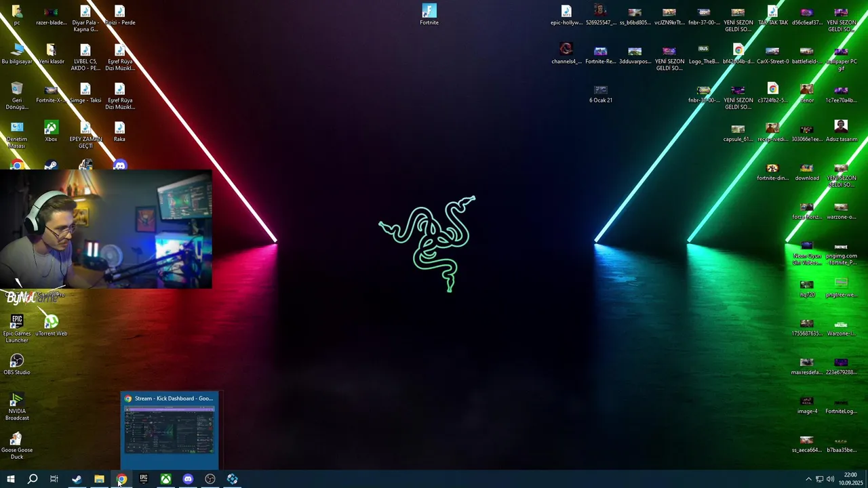This screenshot has width=868, height=488.
Task: Open File Explorer from taskbar
Action: click(x=99, y=479)
